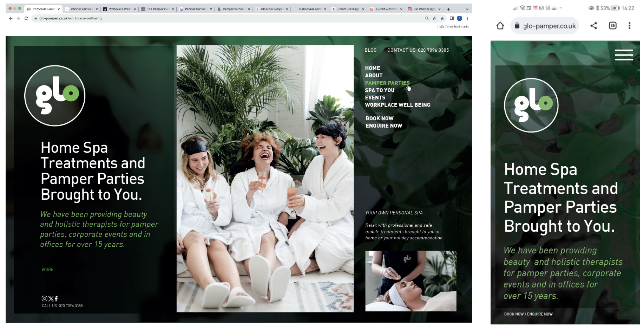Image resolution: width=644 pixels, height=329 pixels.
Task: Open the BLOG link in the top navigation
Action: click(x=370, y=50)
